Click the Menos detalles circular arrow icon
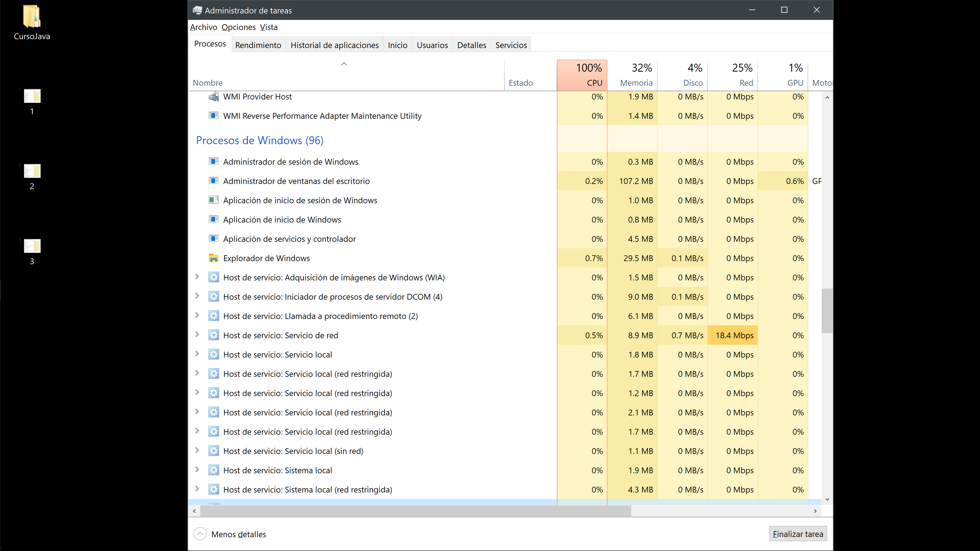 (200, 534)
